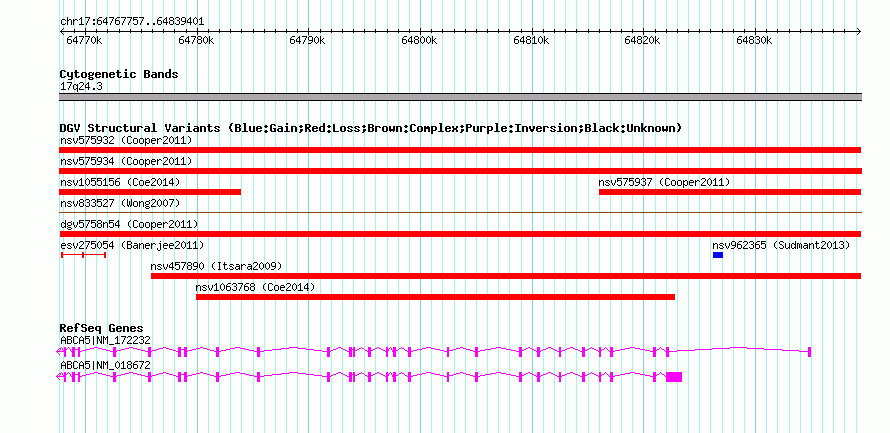Click the left-pointing arrow of ABCA5 NM_018672
Image resolution: width=890 pixels, height=433 pixels.
pos(60,377)
